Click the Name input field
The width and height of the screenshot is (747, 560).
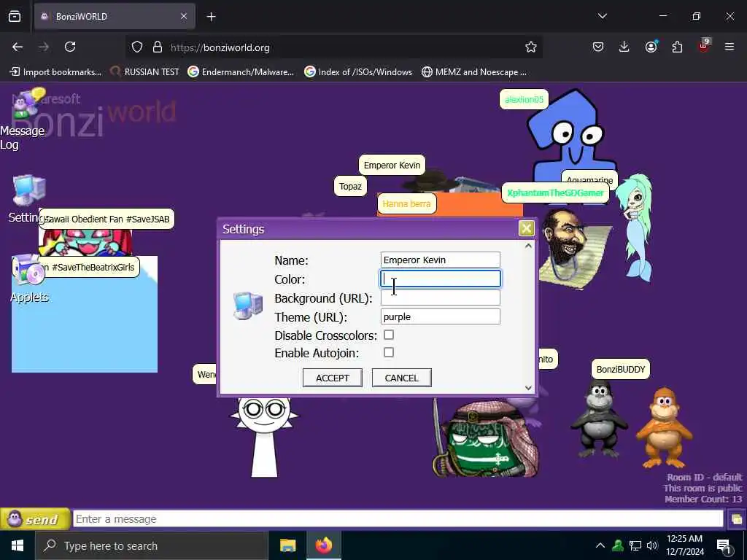click(x=441, y=260)
